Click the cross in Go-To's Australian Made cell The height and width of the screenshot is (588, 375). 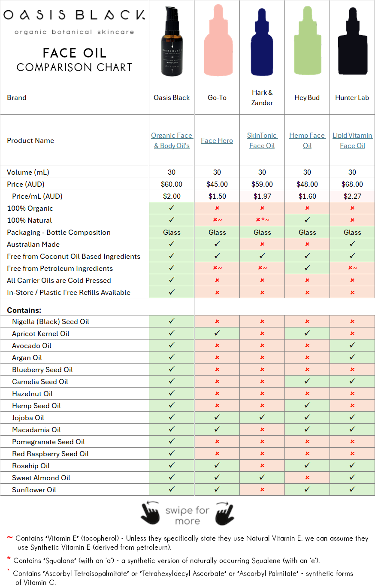[217, 244]
